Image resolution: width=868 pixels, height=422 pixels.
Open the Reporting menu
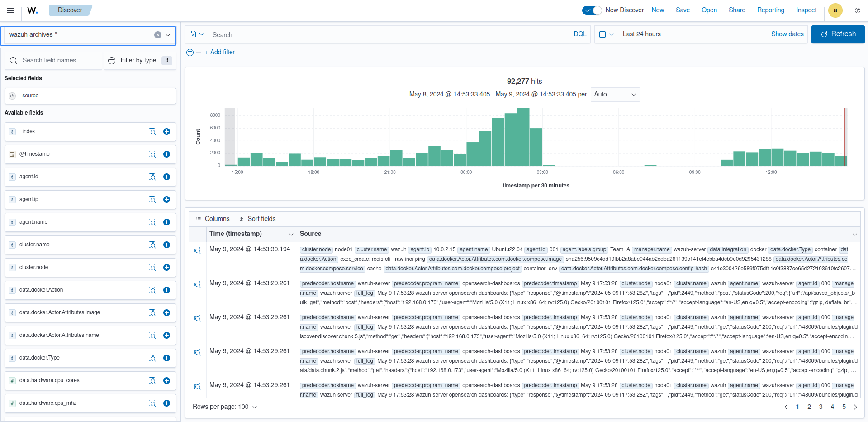(770, 10)
